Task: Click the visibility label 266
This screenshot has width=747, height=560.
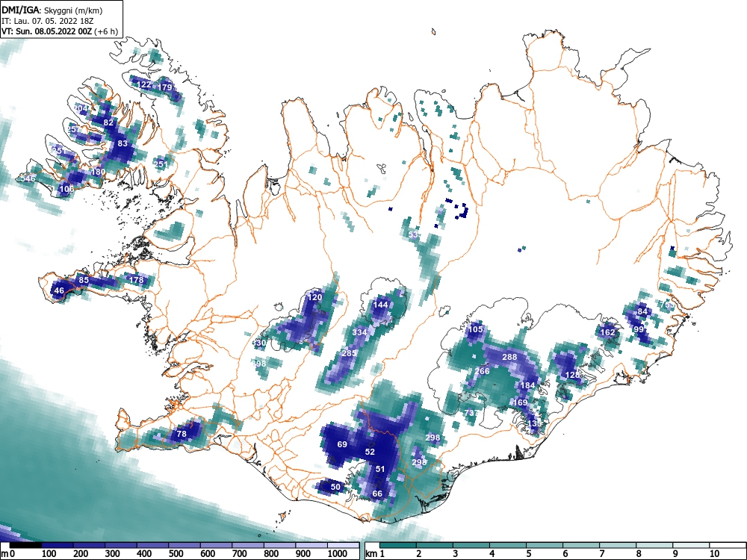Action: pos(482,371)
